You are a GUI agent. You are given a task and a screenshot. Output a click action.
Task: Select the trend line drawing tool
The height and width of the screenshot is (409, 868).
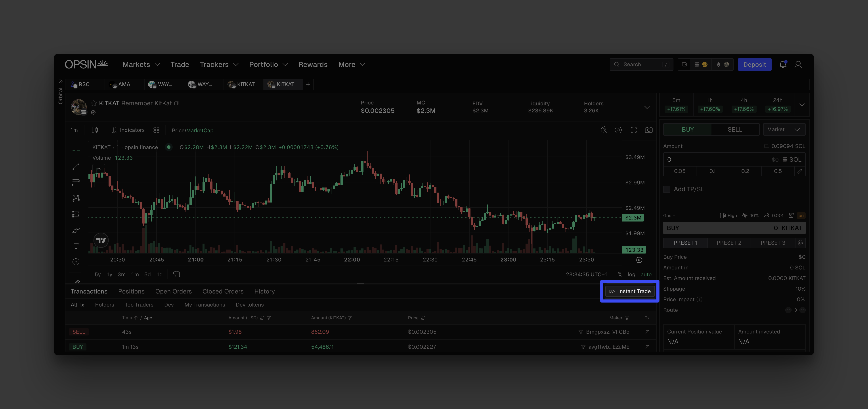76,166
